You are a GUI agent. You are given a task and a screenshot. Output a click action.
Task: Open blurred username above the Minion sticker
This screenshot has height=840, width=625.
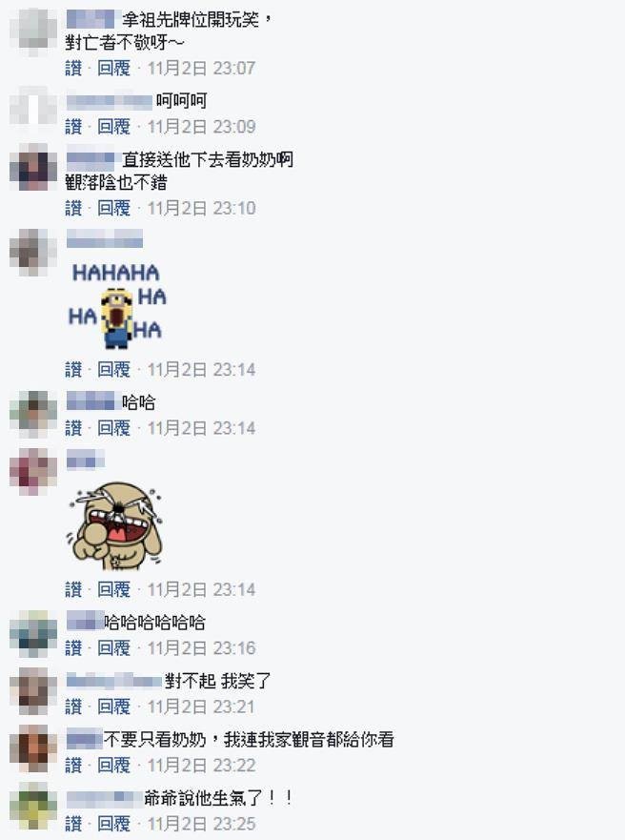105,238
